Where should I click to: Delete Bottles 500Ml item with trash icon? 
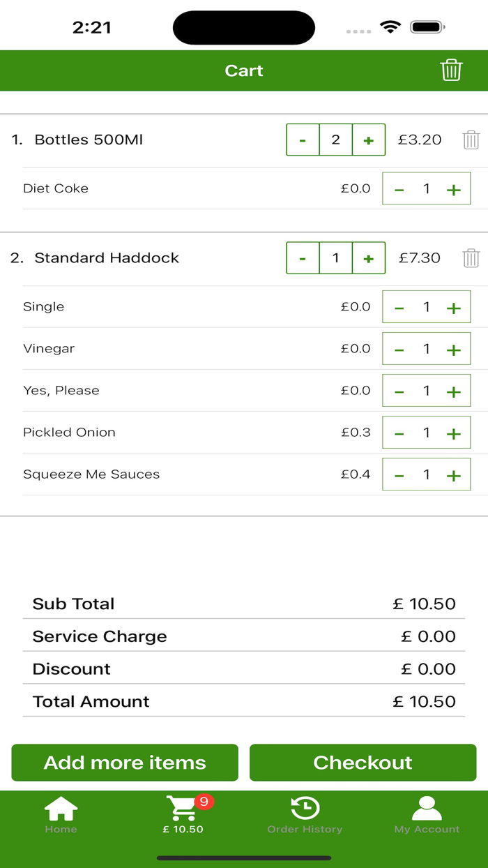[471, 140]
